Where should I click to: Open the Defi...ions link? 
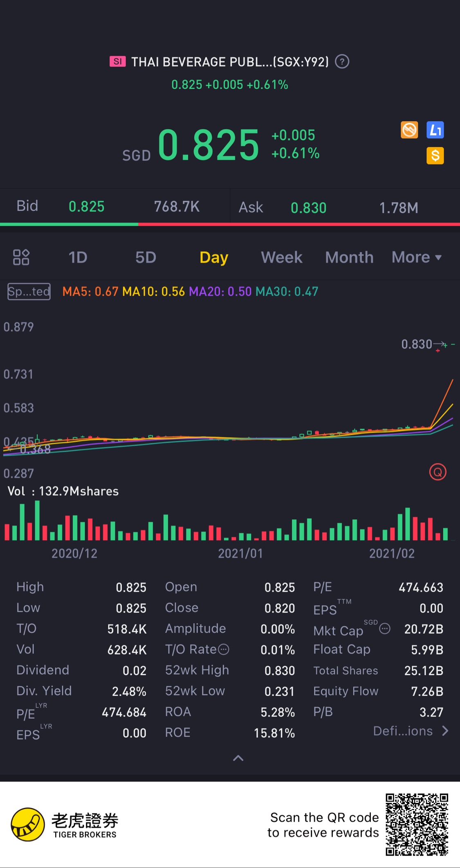click(411, 731)
